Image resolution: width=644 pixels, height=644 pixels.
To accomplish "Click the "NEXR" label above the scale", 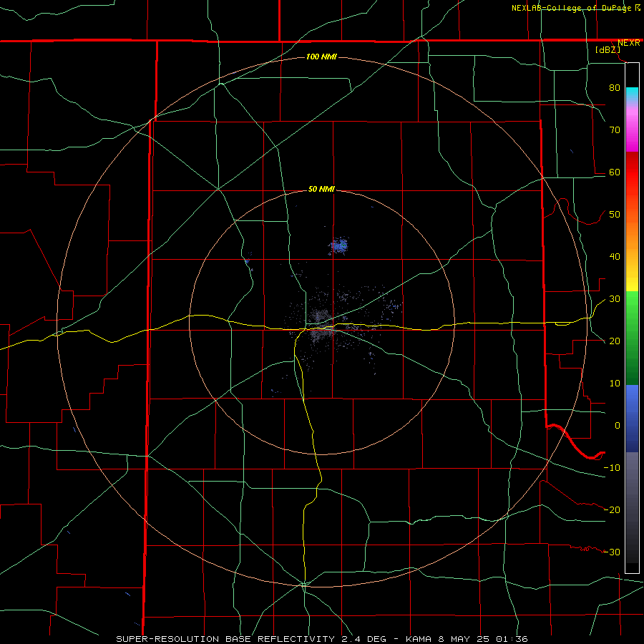I will (629, 43).
